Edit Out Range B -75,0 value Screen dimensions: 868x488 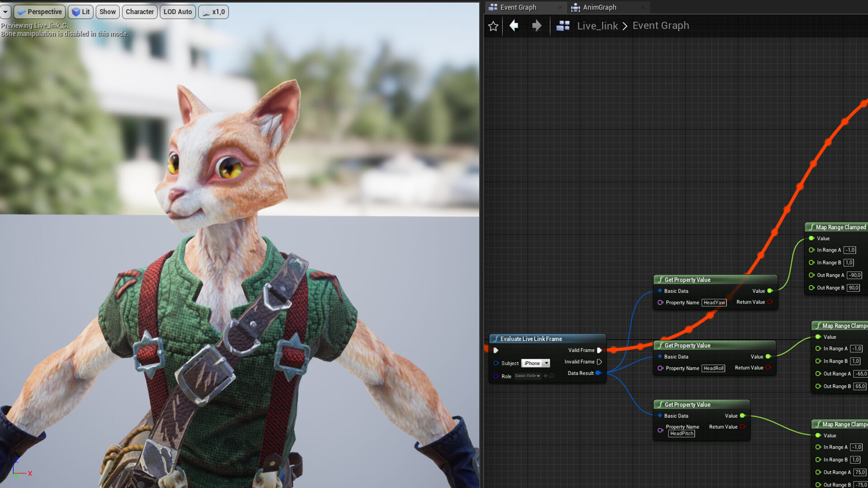click(x=861, y=485)
